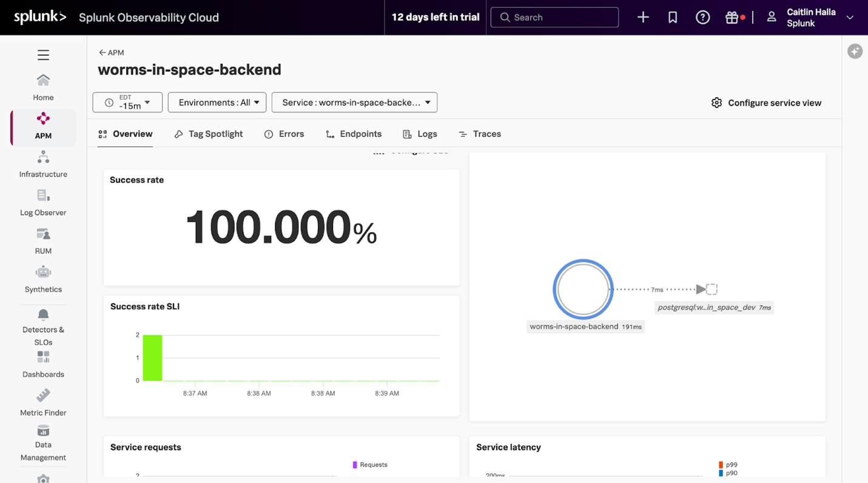Open the Metric Finder
Screen dimensions: 868x483
[x=42, y=402]
